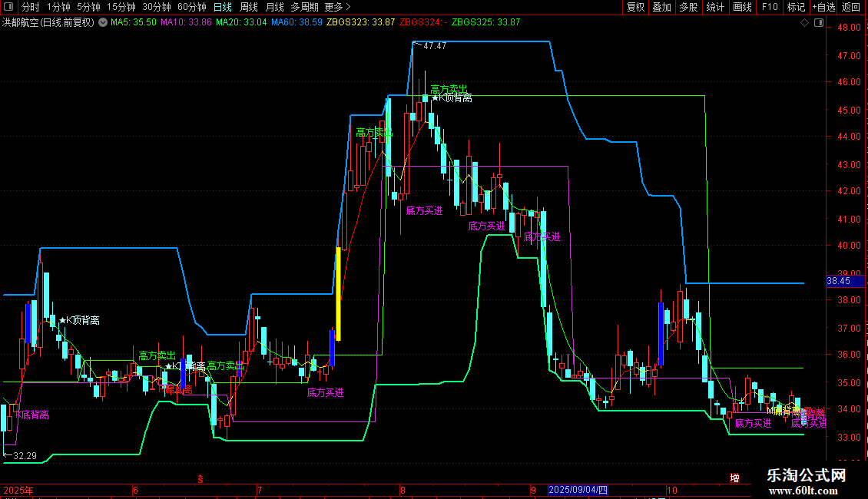Screen dimensions: 868x499
Task: Click the 统计 statistics button
Action: [x=715, y=7]
